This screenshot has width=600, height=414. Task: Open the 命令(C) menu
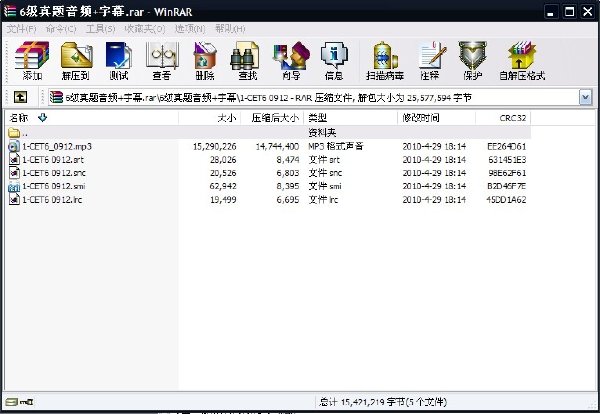(61, 29)
